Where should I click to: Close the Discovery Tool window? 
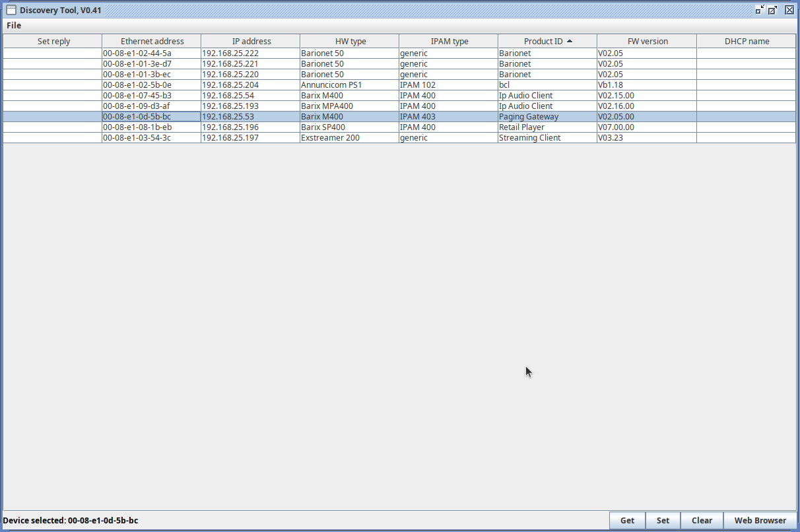pos(789,10)
